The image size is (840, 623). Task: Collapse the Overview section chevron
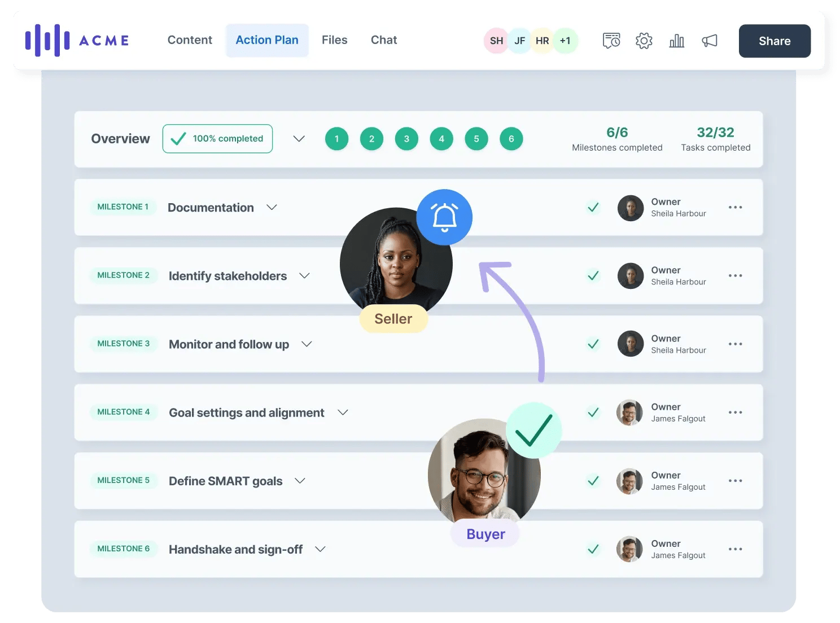tap(299, 139)
